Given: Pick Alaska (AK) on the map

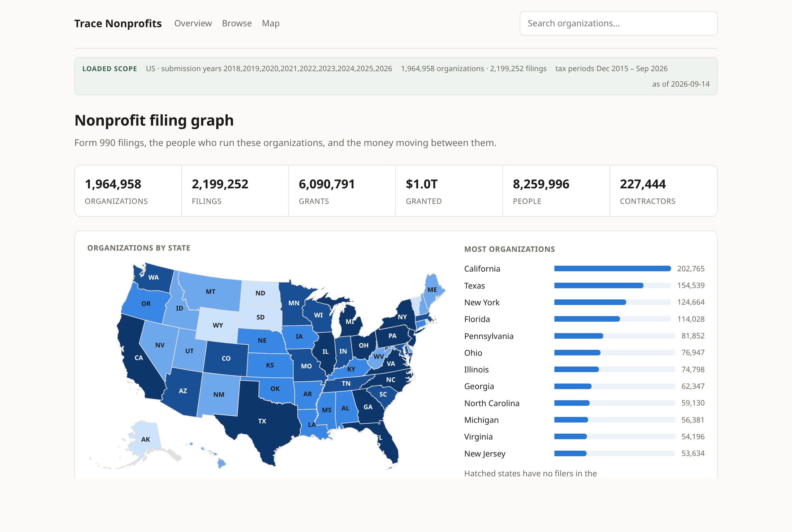Looking at the screenshot, I should coord(145,440).
